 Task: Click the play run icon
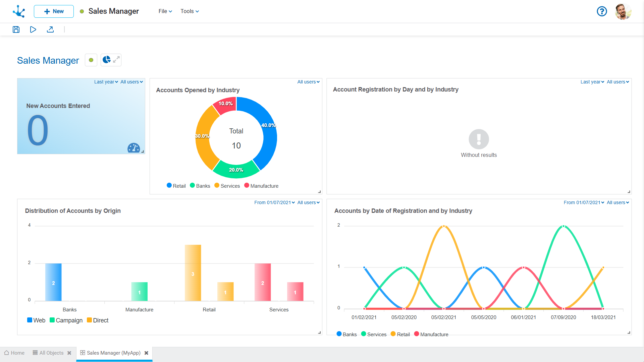point(33,29)
